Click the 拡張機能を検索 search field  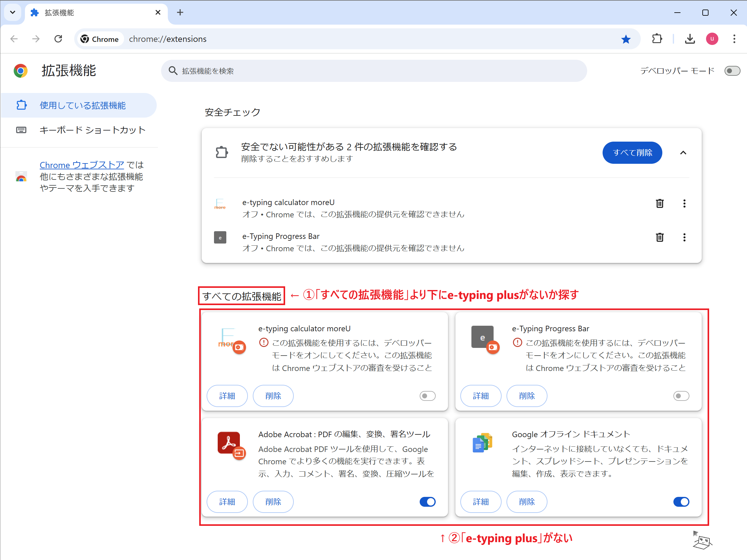pyautogui.click(x=374, y=71)
